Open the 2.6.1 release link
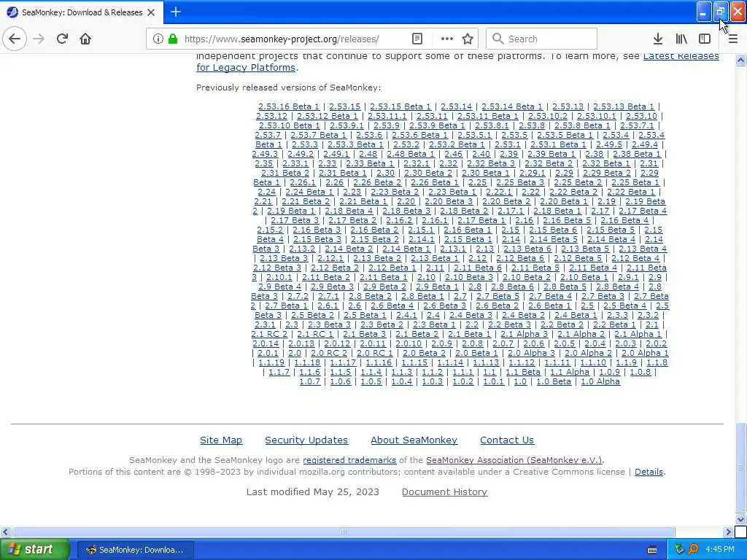 pyautogui.click(x=328, y=306)
